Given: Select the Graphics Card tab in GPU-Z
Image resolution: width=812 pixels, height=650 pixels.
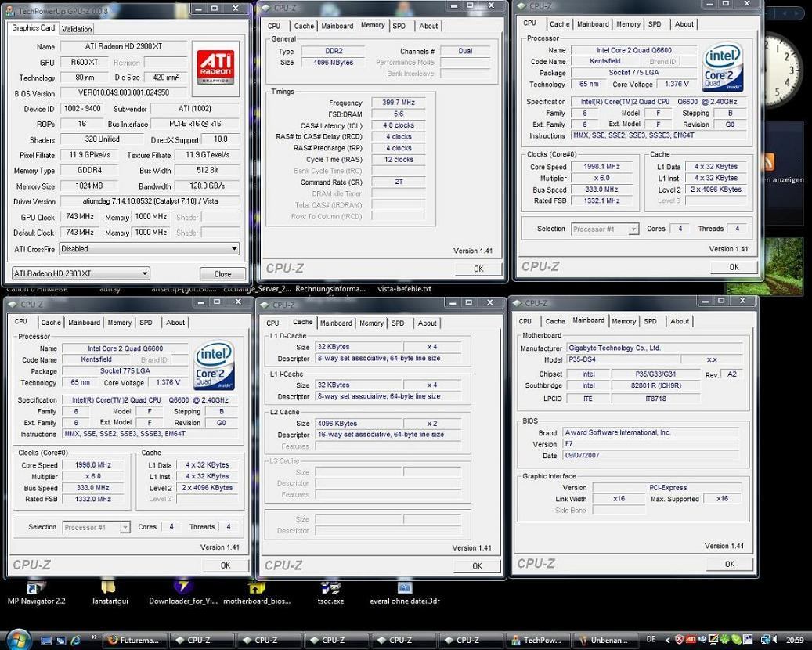Looking at the screenshot, I should [x=33, y=28].
